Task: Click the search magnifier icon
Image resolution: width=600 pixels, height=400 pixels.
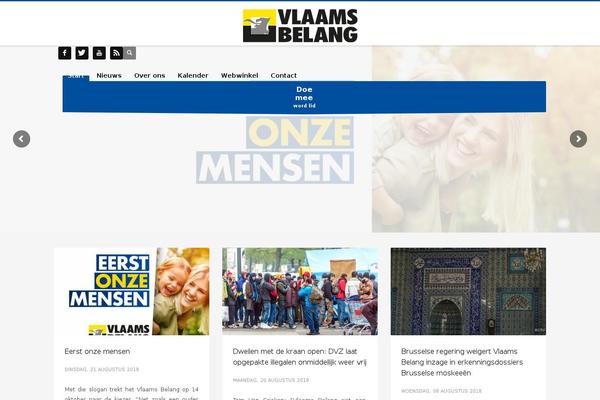Action: pos(129,53)
